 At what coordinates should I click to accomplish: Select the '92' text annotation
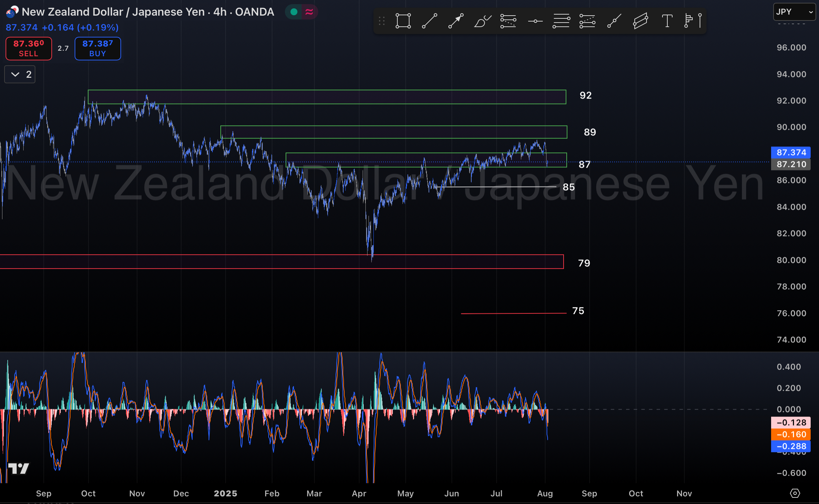[586, 95]
